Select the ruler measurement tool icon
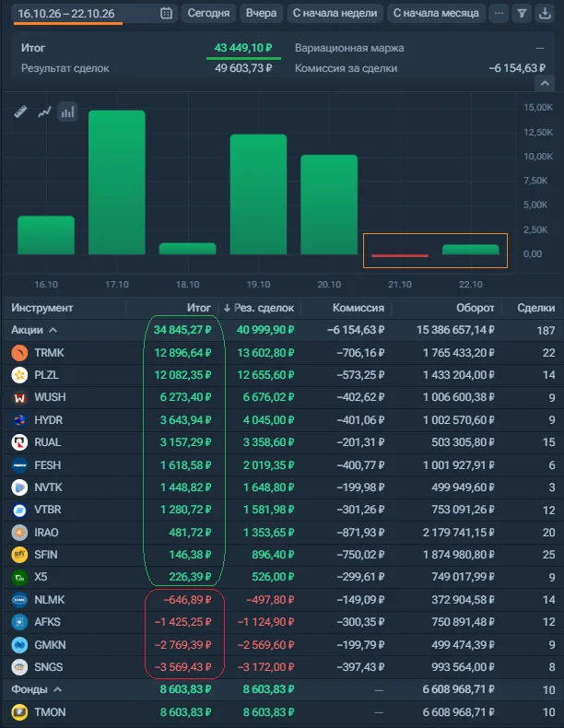This screenshot has height=728, width=564. click(x=20, y=112)
